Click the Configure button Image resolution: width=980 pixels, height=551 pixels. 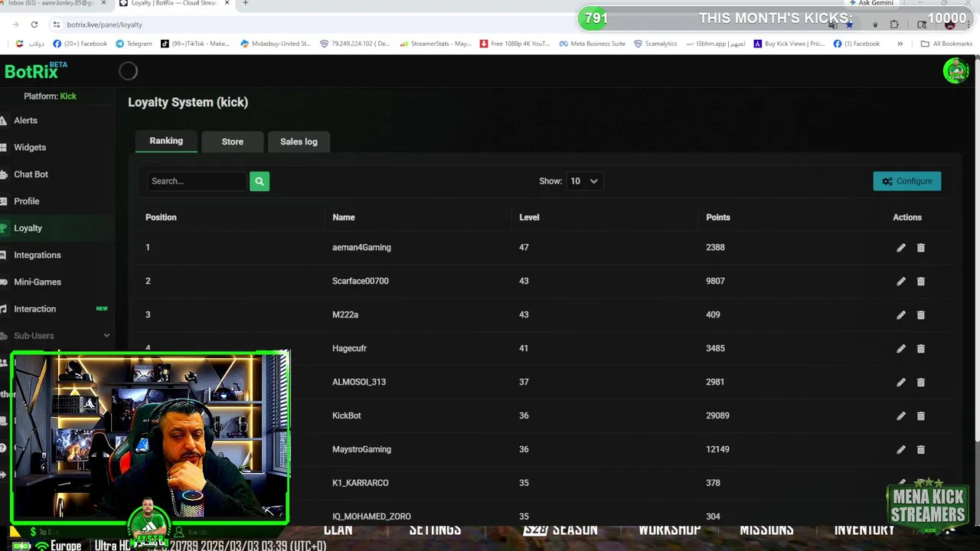[x=907, y=181]
